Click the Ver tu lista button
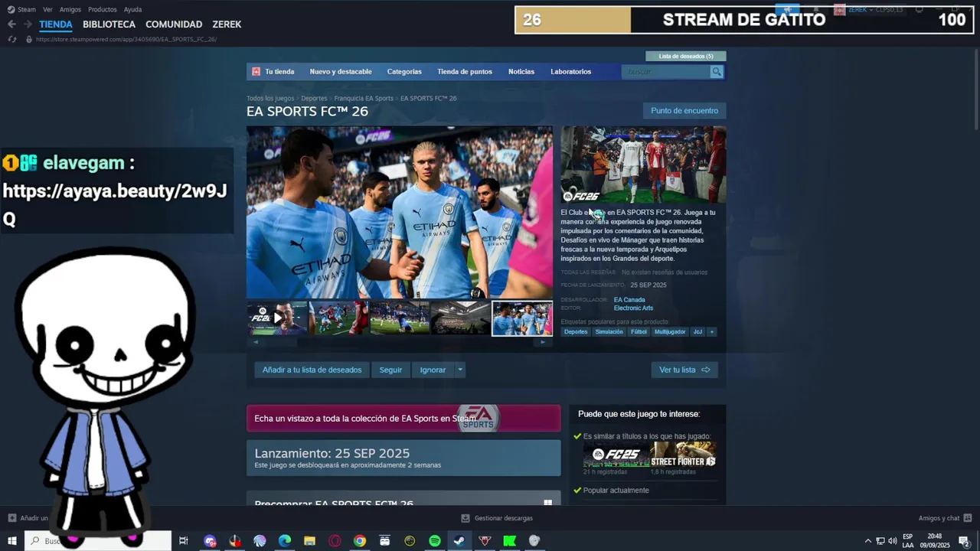Image resolution: width=980 pixels, height=551 pixels. pyautogui.click(x=684, y=370)
